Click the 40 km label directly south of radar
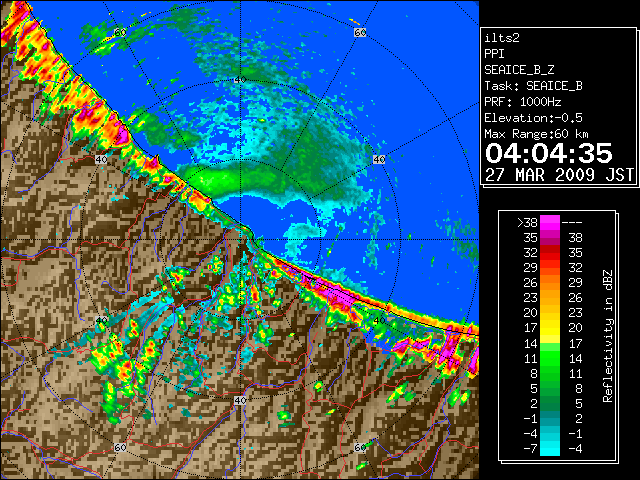Image resolution: width=640 pixels, height=480 pixels. (240, 400)
